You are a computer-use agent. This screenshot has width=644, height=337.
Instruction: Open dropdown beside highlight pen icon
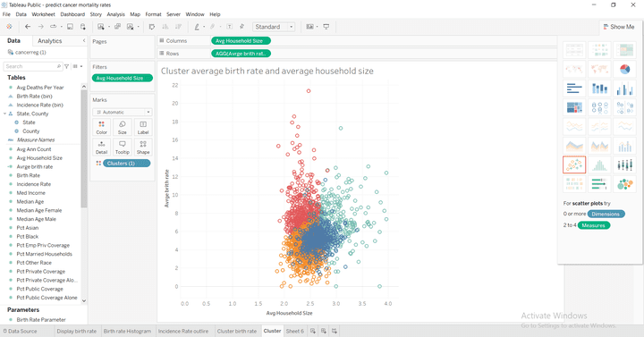204,27
